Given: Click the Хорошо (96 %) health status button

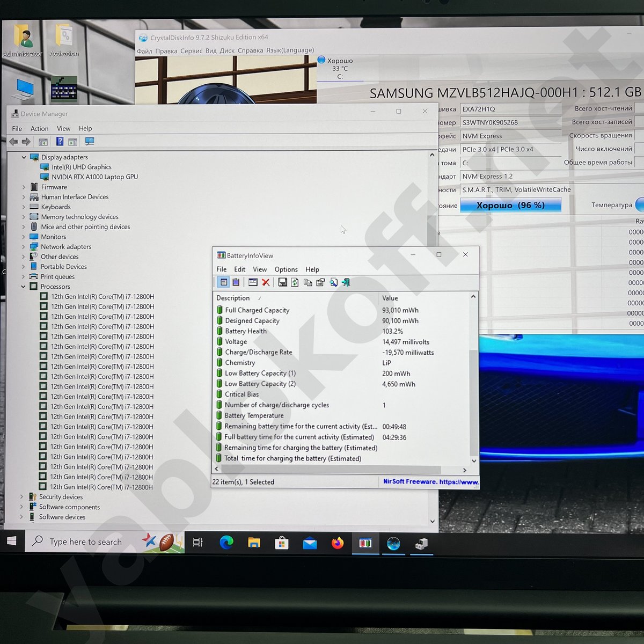Looking at the screenshot, I should pyautogui.click(x=510, y=205).
